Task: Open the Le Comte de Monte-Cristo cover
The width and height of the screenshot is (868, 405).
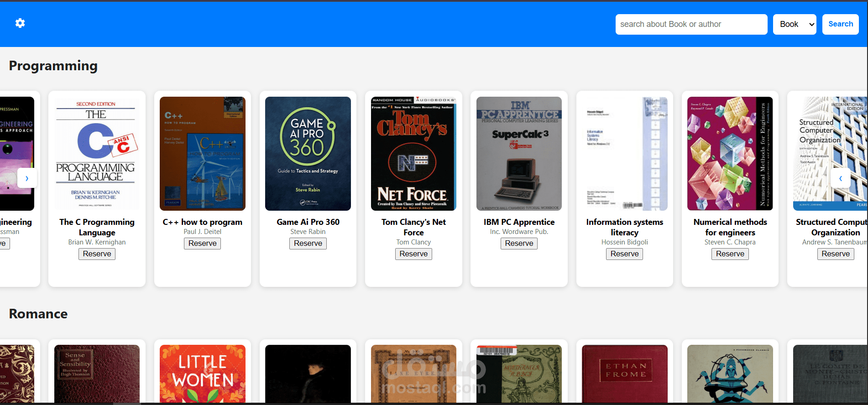Action: (x=830, y=374)
